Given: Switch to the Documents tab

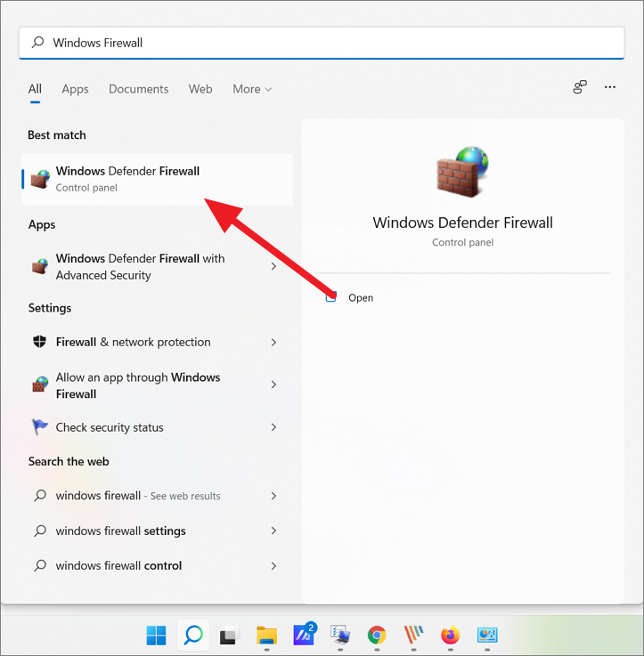Looking at the screenshot, I should pyautogui.click(x=139, y=89).
